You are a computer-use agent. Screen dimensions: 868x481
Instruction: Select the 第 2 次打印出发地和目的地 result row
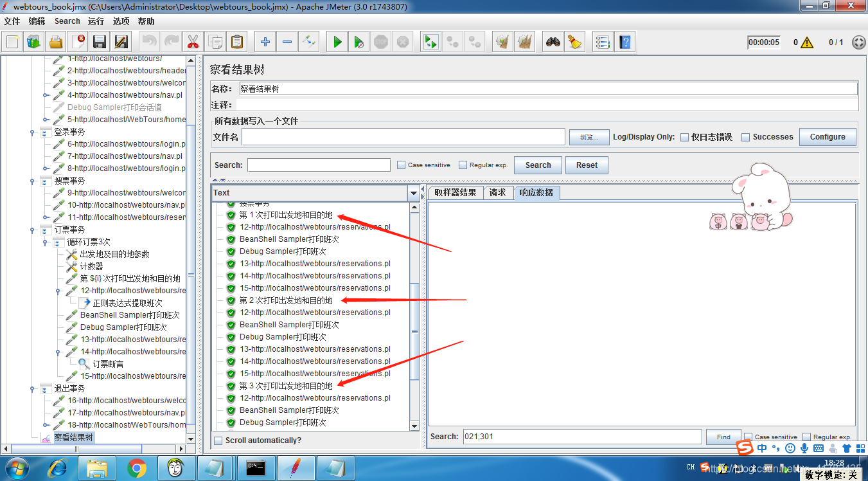pyautogui.click(x=286, y=300)
